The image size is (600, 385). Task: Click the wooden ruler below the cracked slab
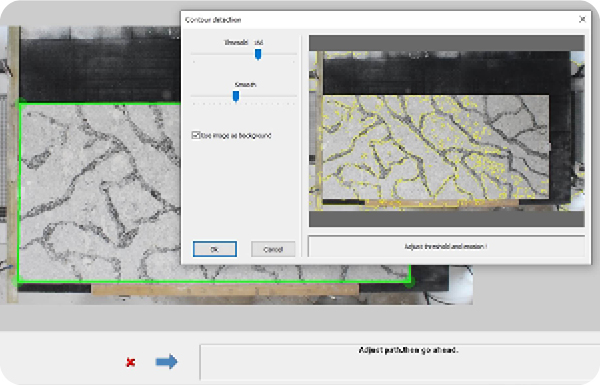click(225, 290)
